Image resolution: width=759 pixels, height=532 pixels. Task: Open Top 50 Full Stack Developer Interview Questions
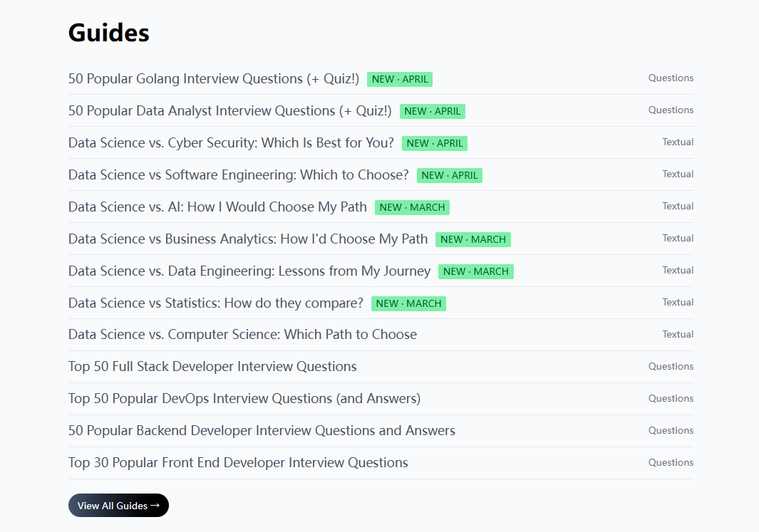coord(212,367)
